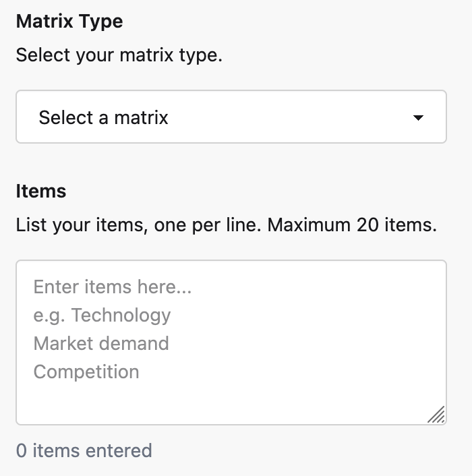Focus the Items text area
The width and height of the screenshot is (472, 476).
coord(231,342)
